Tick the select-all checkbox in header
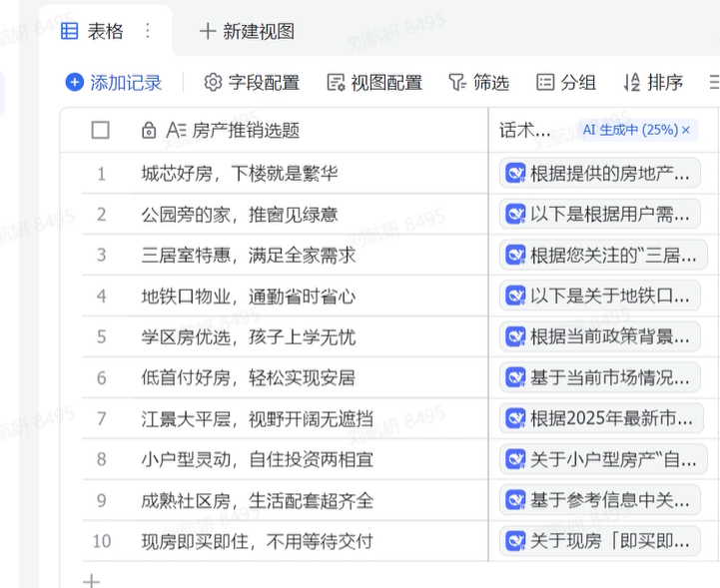Image resolution: width=720 pixels, height=588 pixels. (100, 130)
